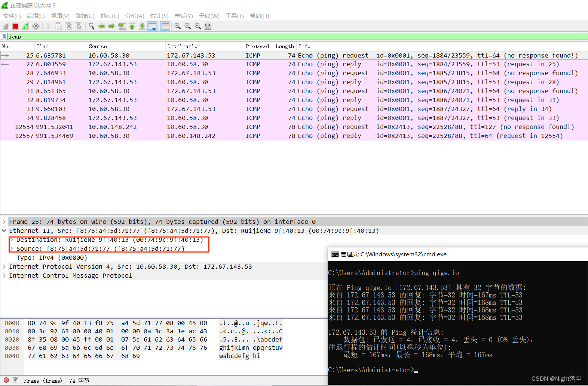This screenshot has height=386, width=588.
Task: Stop the running capture with the red square
Action: [x=16, y=26]
